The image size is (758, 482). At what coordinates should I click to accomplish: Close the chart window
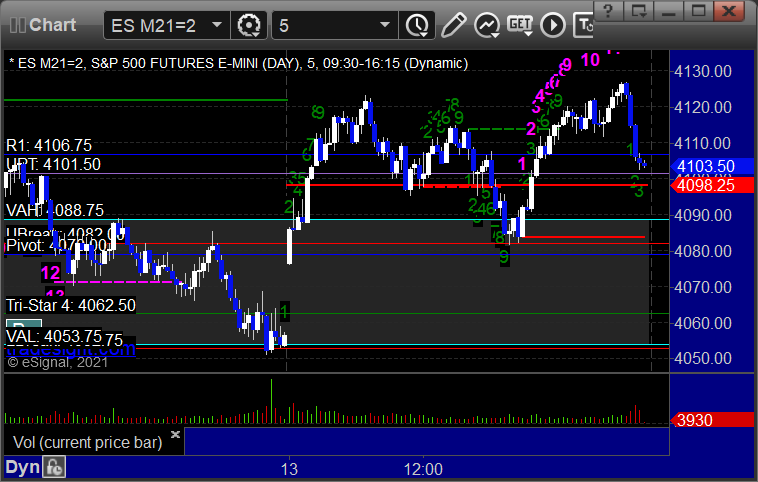(x=729, y=11)
